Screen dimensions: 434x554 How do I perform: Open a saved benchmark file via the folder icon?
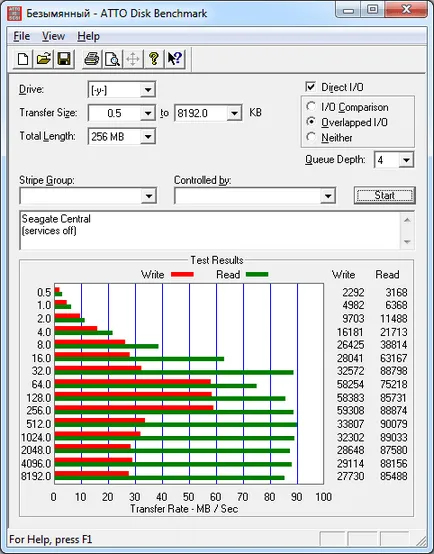[x=43, y=59]
